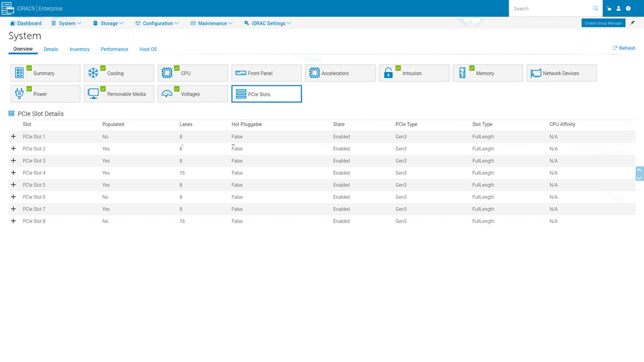The height and width of the screenshot is (362, 644).
Task: Click the help question mark icon
Action: [628, 8]
